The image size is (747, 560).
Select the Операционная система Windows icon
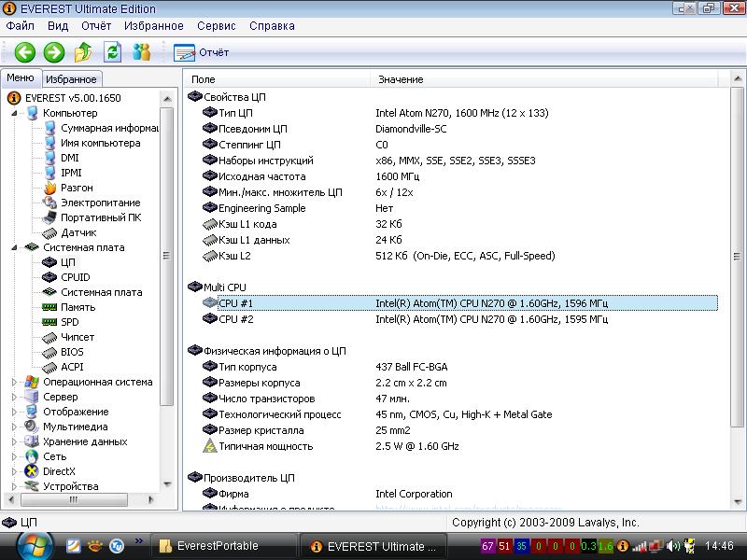(32, 382)
